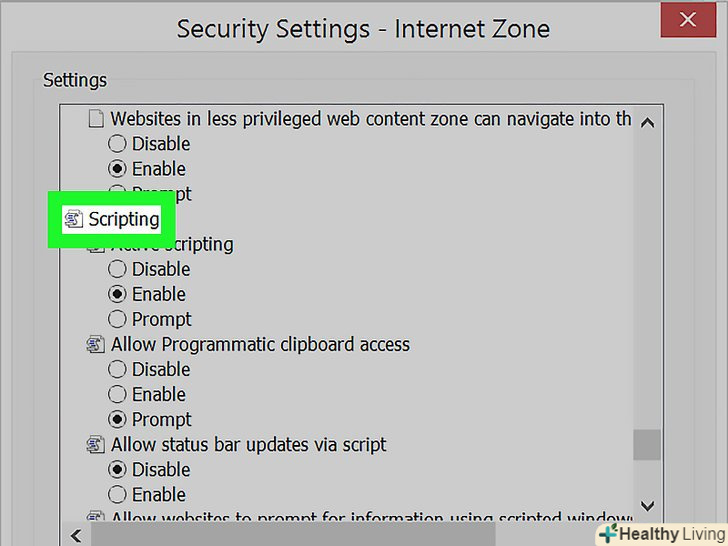The height and width of the screenshot is (546, 728).
Task: Select Enable for Programmatic clipboard access
Action: tap(117, 395)
